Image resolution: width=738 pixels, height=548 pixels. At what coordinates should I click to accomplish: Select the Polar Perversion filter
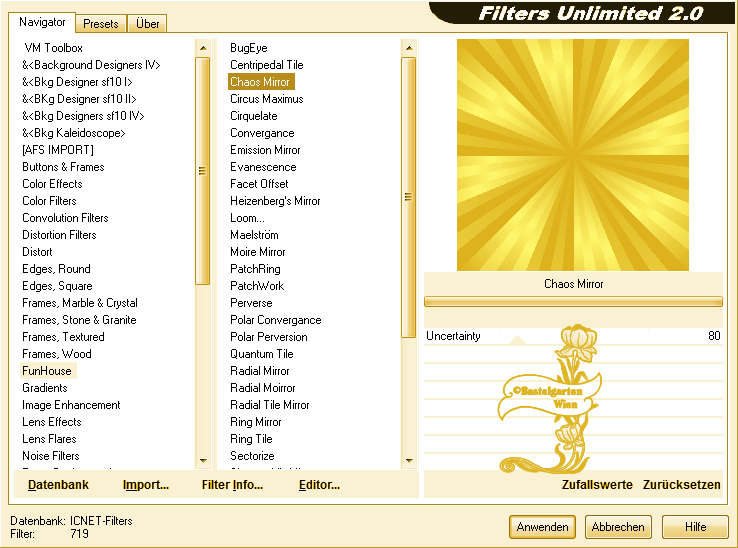click(269, 337)
